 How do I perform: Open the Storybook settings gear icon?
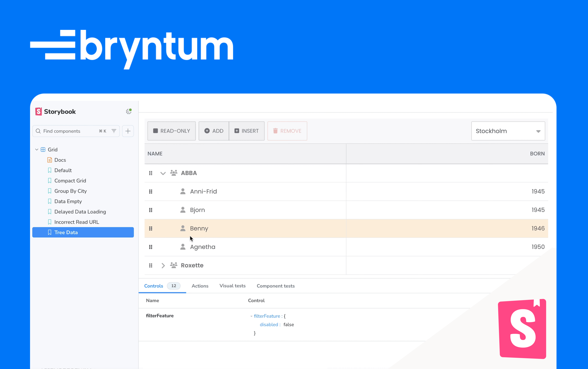tap(128, 112)
